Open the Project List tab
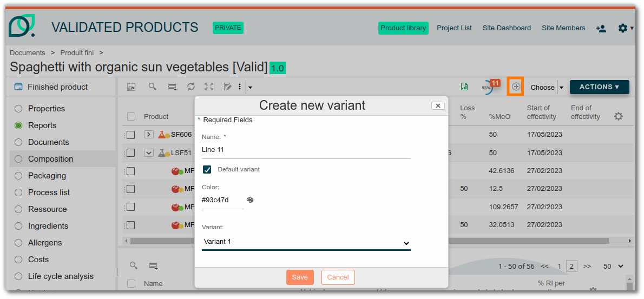Image resolution: width=644 pixels, height=299 pixels. 454,28
